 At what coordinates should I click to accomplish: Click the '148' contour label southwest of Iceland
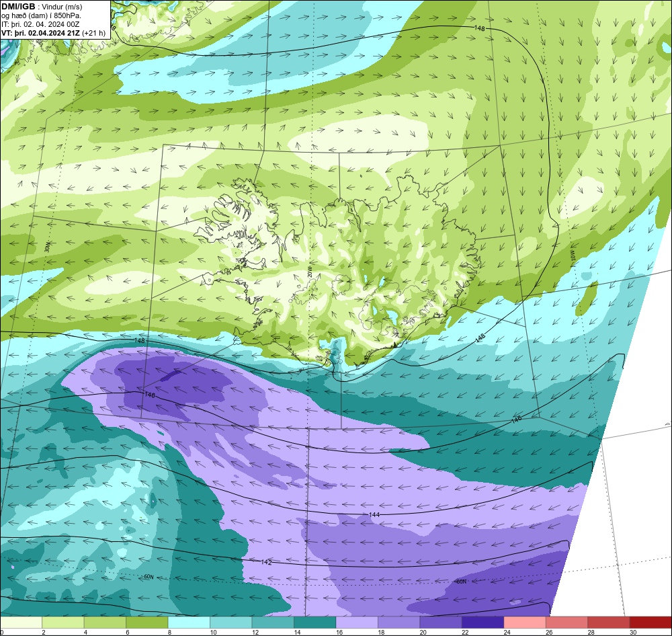point(139,340)
